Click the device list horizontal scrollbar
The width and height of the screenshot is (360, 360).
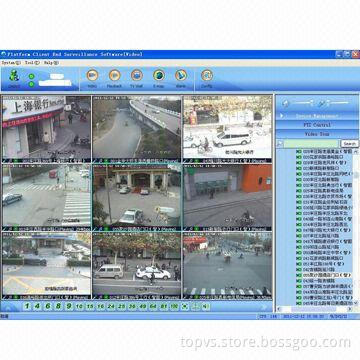[314, 309]
